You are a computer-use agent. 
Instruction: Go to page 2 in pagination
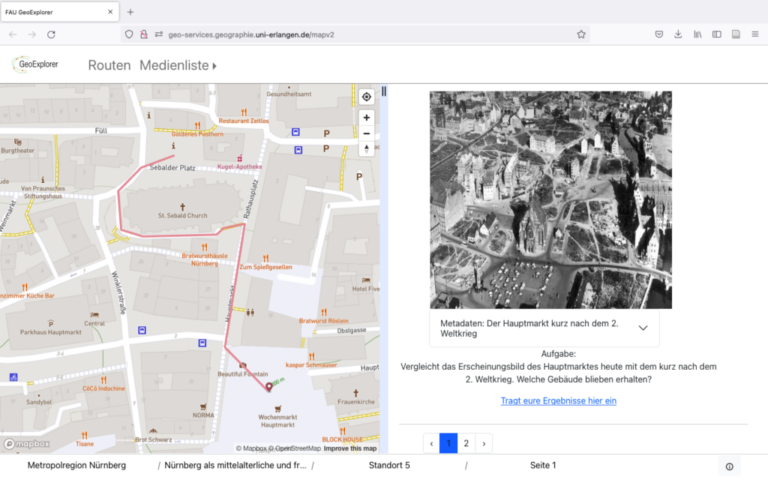click(x=466, y=443)
